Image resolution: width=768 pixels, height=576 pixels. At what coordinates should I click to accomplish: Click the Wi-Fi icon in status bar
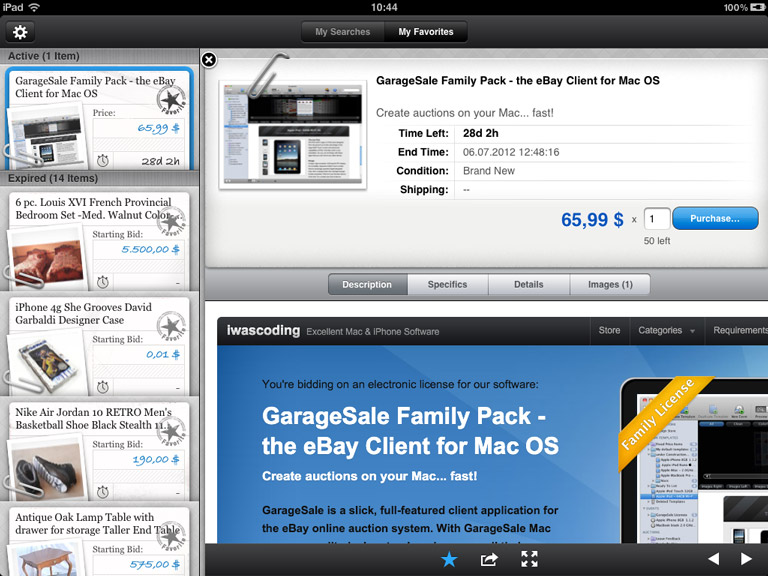[34, 7]
